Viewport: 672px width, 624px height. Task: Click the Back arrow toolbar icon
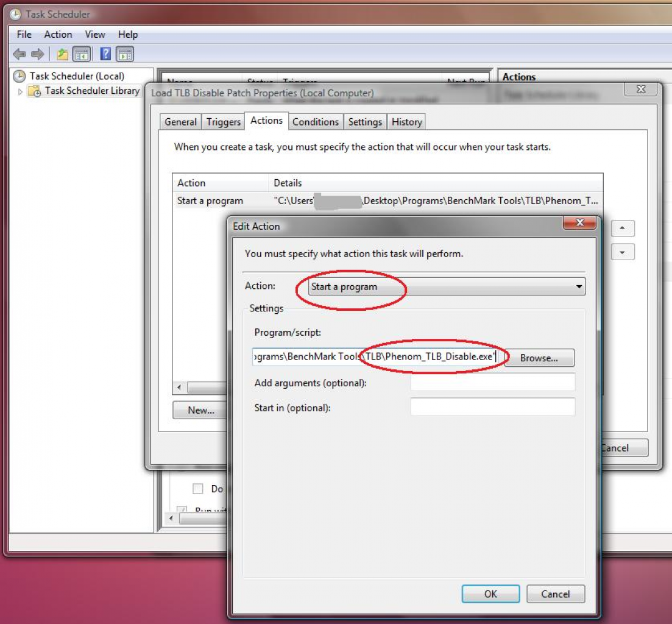point(19,54)
